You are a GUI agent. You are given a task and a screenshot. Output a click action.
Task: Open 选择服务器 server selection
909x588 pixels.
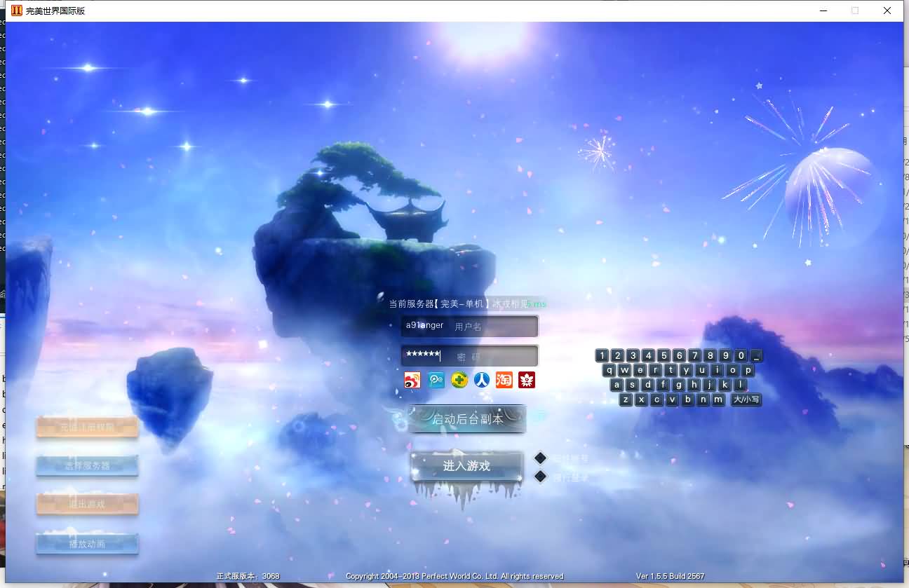coord(87,465)
